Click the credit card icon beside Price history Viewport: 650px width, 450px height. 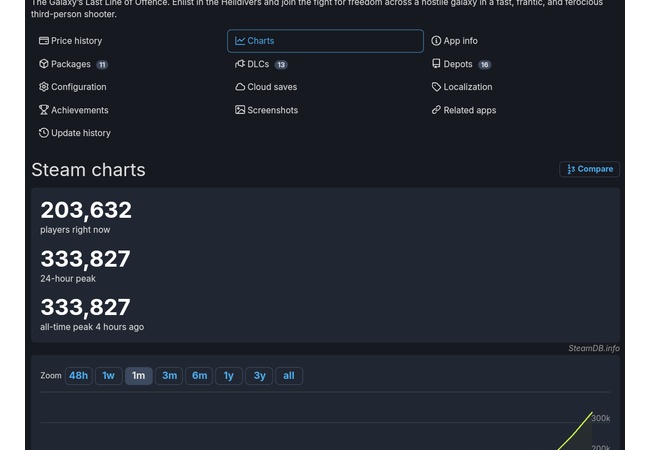pyautogui.click(x=44, y=41)
